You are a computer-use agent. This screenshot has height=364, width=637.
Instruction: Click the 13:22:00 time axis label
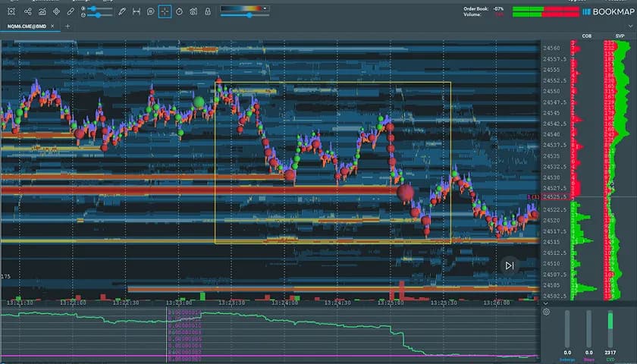click(x=73, y=303)
